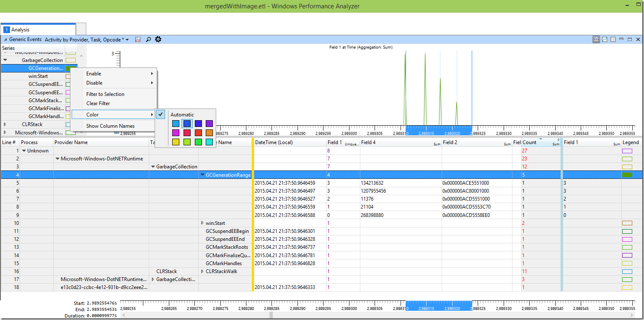Expand GarbageCollecti... on line 17
644x320 pixels.
[153, 279]
